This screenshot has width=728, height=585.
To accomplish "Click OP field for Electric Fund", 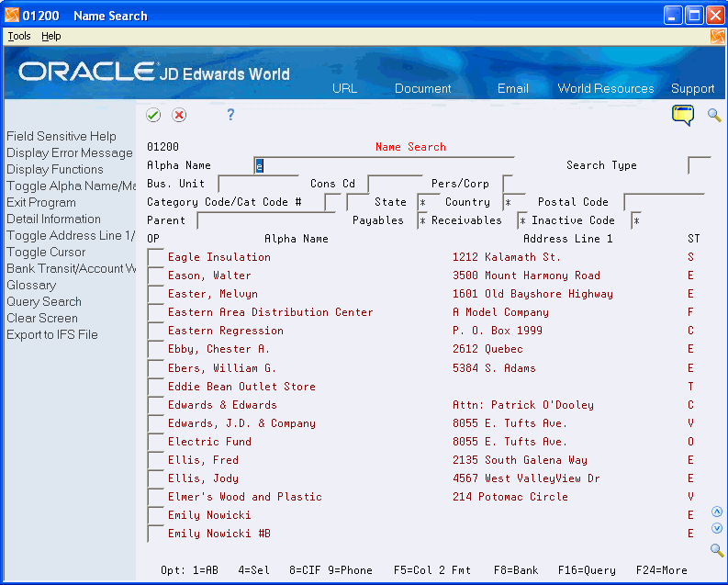I will 155,442.
